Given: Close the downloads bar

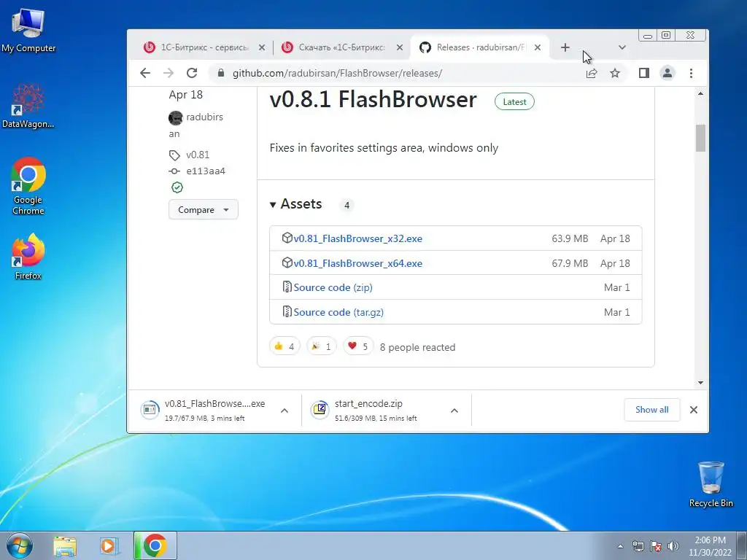Looking at the screenshot, I should [694, 410].
